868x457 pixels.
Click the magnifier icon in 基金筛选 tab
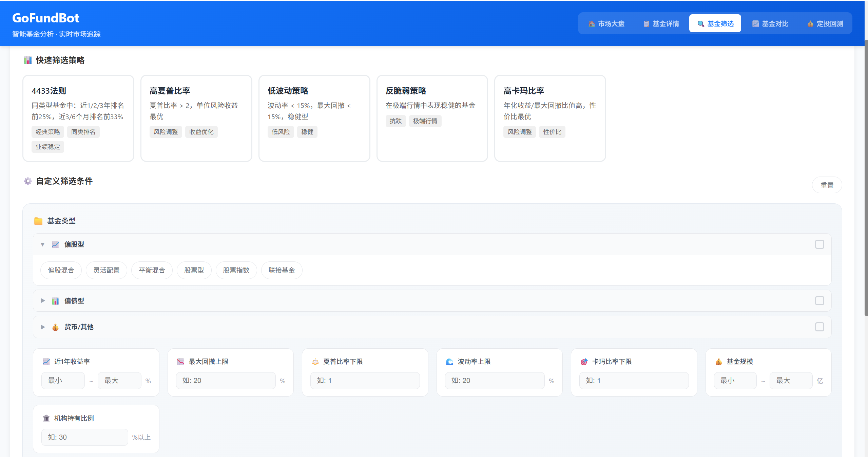(701, 24)
